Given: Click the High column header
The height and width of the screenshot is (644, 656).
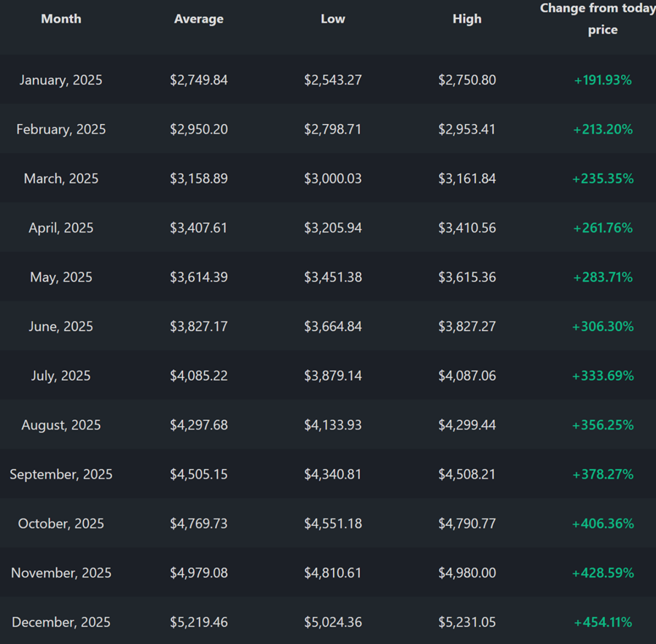Looking at the screenshot, I should click(466, 19).
